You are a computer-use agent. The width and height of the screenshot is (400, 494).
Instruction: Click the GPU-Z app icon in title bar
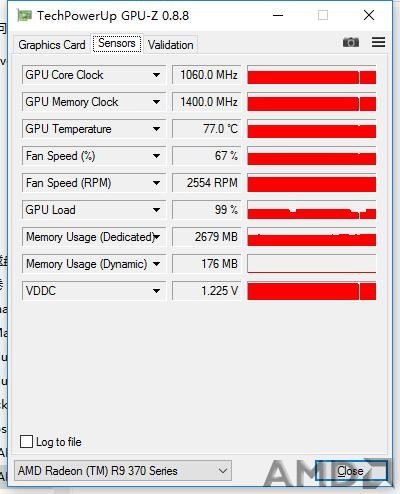pos(25,15)
